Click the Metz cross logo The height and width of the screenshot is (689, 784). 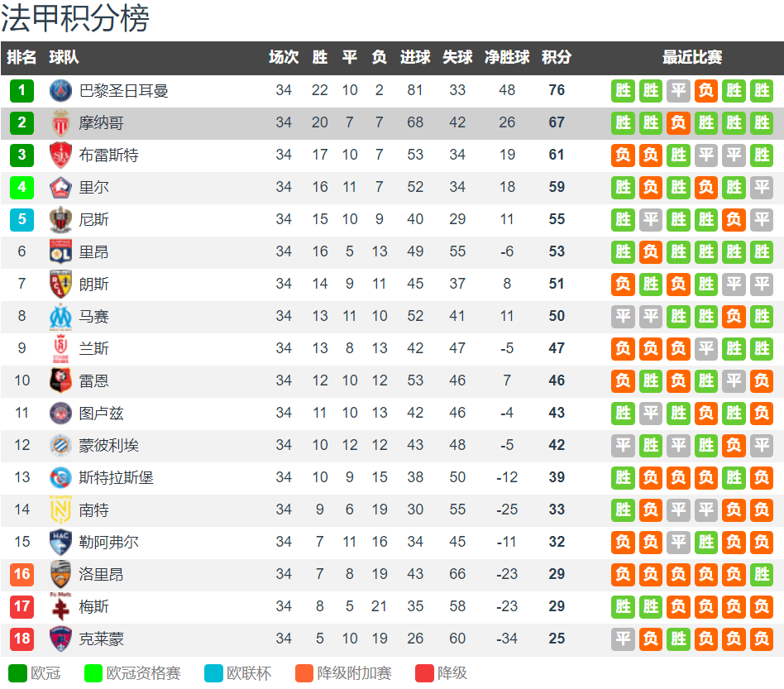(x=60, y=606)
